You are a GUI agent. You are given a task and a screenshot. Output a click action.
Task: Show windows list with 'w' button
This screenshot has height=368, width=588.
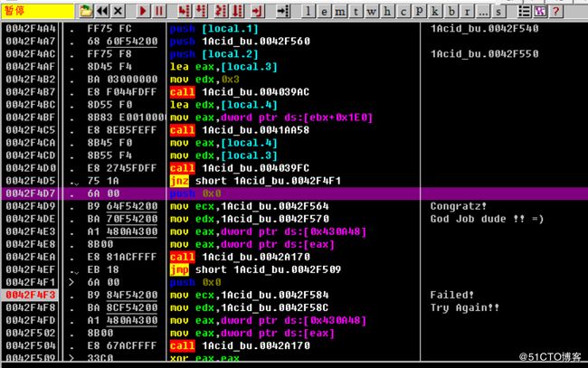(371, 12)
